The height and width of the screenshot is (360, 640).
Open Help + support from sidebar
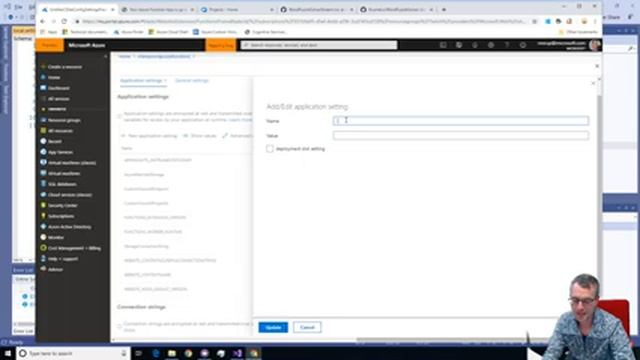pyautogui.click(x=59, y=258)
